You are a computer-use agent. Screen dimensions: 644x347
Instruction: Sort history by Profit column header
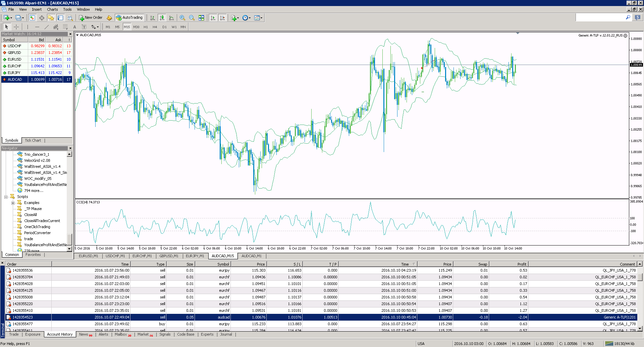[508, 264]
